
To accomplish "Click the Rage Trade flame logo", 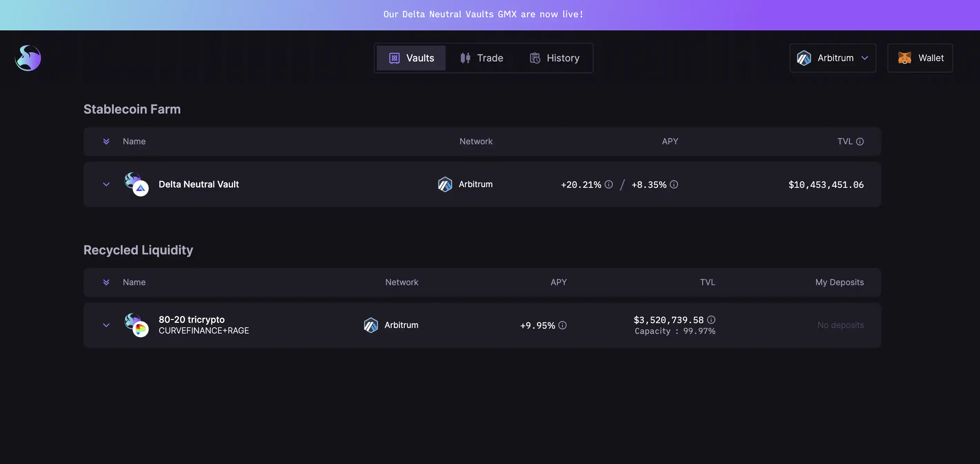I will tap(28, 58).
